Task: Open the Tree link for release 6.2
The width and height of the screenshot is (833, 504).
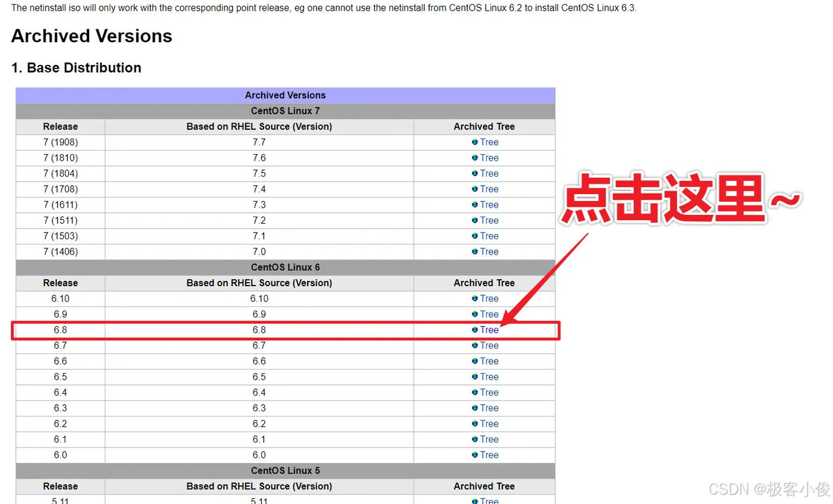Action: pyautogui.click(x=489, y=424)
